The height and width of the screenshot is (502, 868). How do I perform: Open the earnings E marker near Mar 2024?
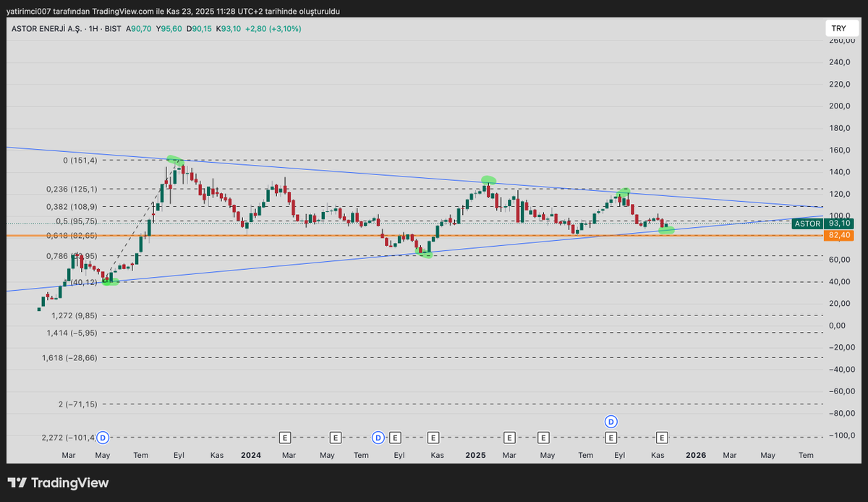click(285, 437)
